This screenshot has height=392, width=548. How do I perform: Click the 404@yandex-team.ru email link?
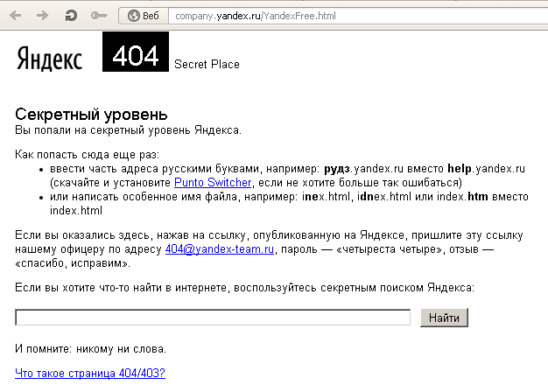220,249
